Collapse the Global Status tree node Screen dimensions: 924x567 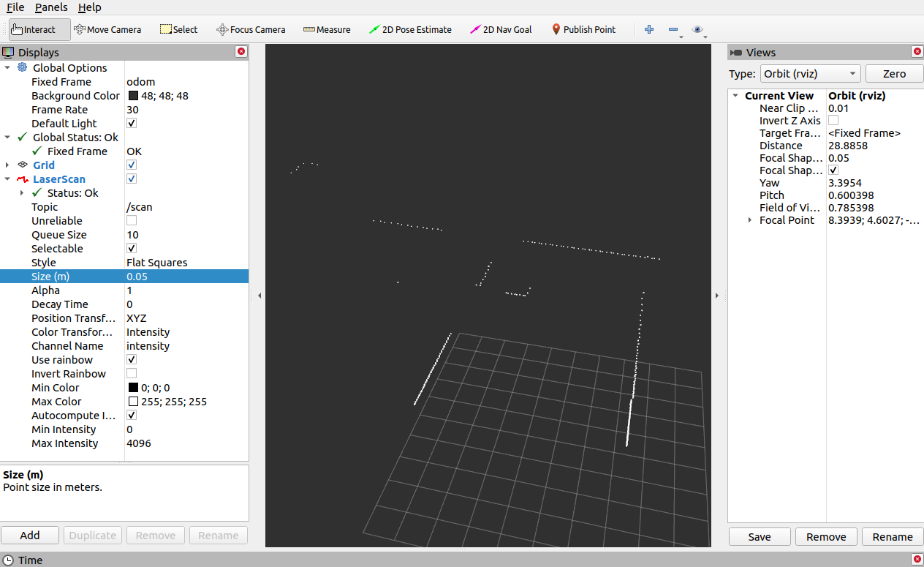click(x=7, y=138)
